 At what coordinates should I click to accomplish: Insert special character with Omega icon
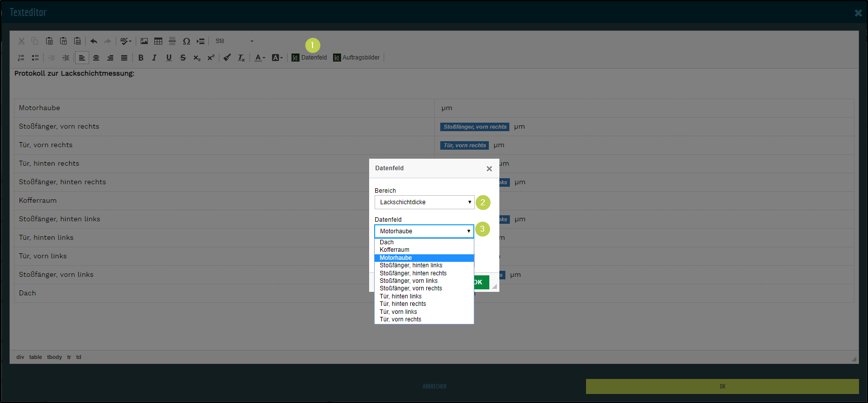tap(186, 41)
